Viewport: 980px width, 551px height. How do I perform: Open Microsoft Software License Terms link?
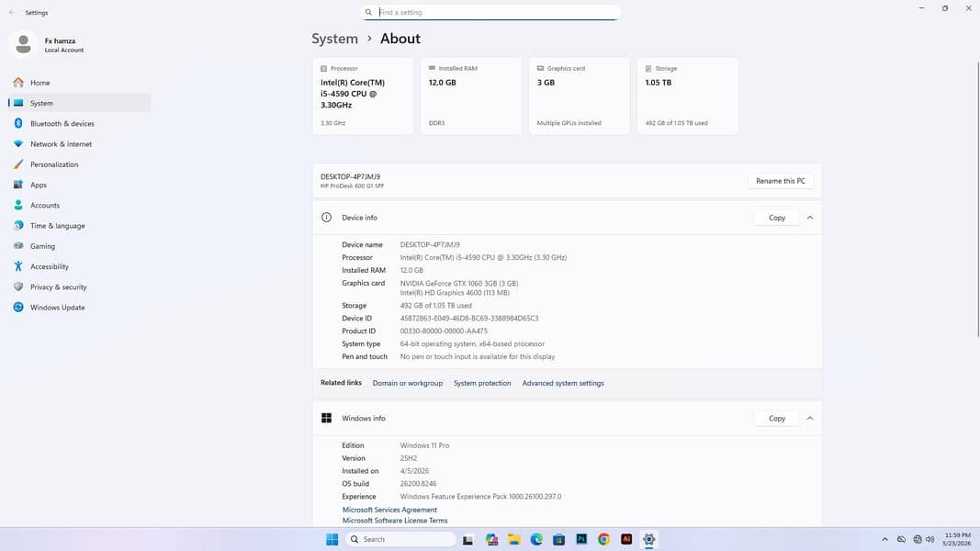coord(394,521)
